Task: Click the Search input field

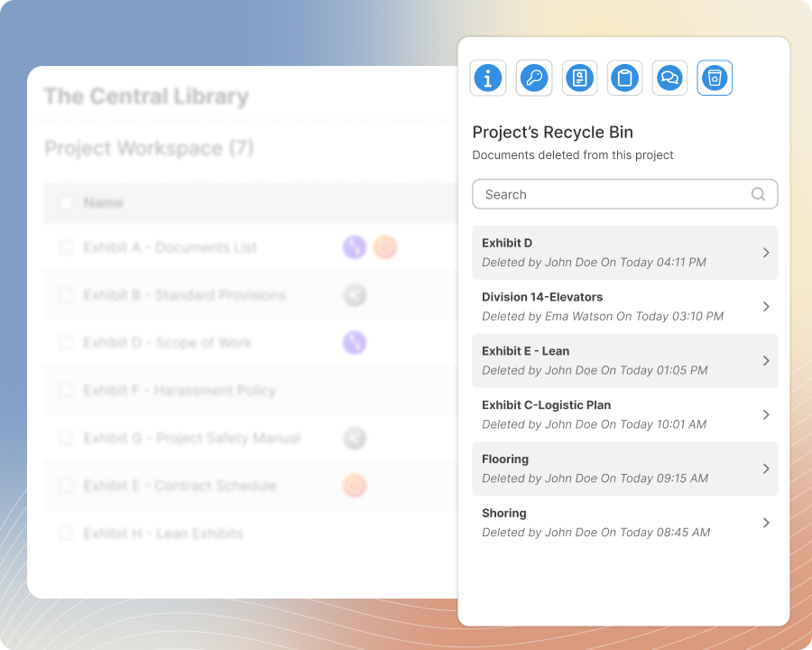Action: (625, 194)
